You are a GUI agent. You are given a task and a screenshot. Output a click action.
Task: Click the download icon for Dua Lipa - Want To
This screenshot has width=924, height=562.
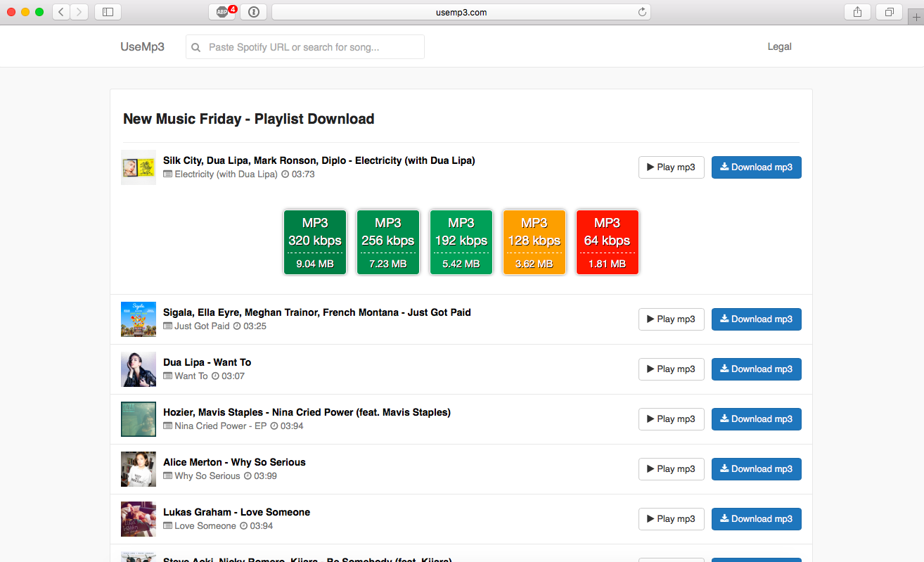pos(724,369)
